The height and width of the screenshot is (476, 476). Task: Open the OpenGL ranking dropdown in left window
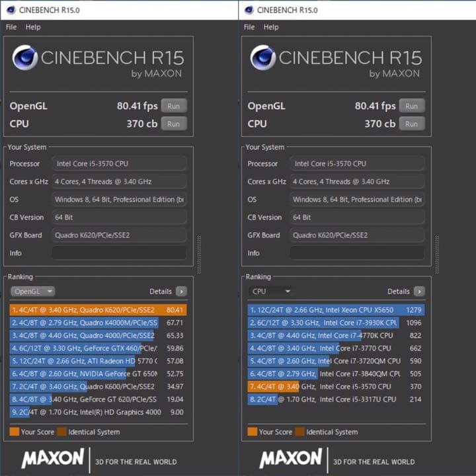coord(33,292)
